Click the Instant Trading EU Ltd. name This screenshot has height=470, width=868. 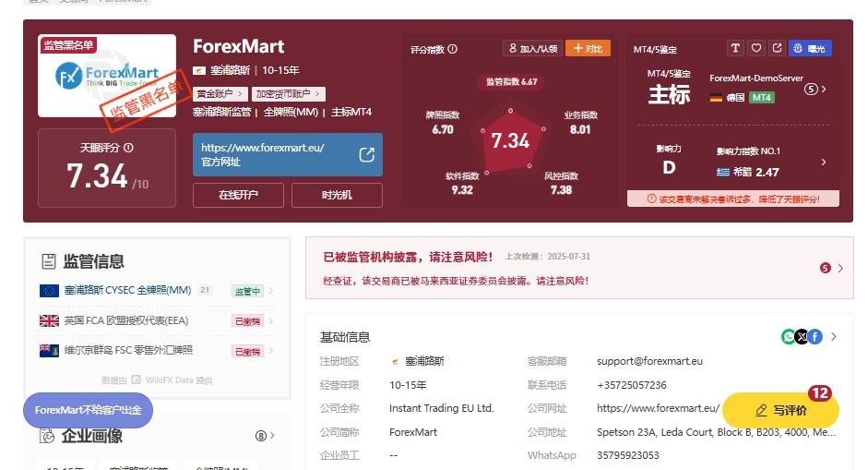pos(441,408)
